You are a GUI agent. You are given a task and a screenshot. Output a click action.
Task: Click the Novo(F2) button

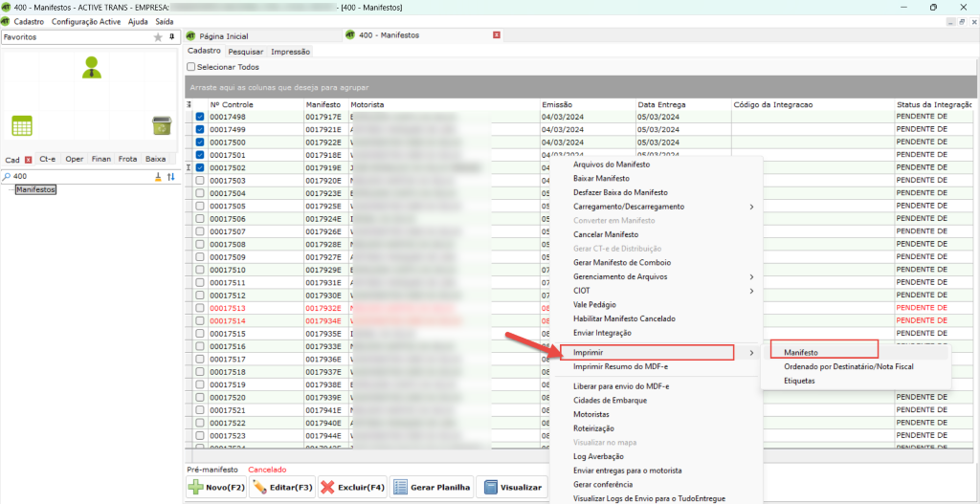point(215,488)
